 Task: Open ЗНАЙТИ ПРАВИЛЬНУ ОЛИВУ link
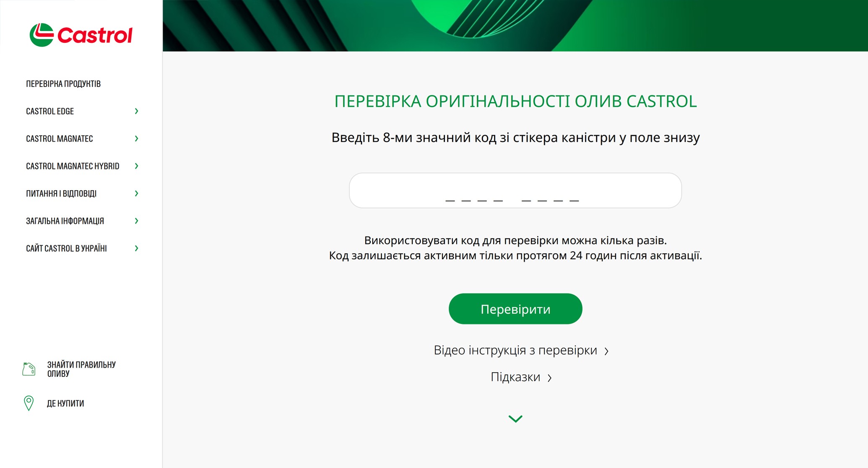click(81, 369)
